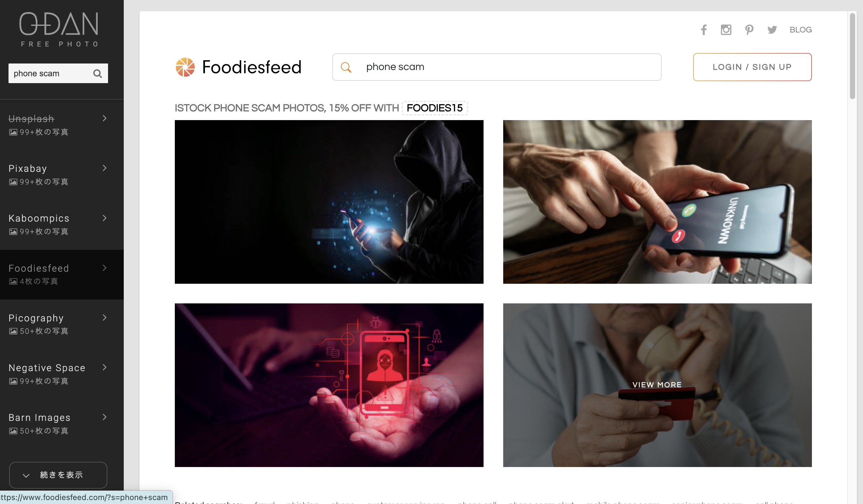Screen dimensions: 863x504
Task: Expand the Pixabay source chevron
Action: coord(104,168)
